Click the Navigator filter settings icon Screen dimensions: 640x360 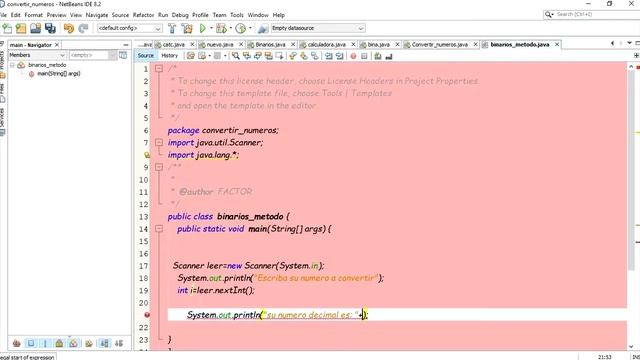coord(123,55)
